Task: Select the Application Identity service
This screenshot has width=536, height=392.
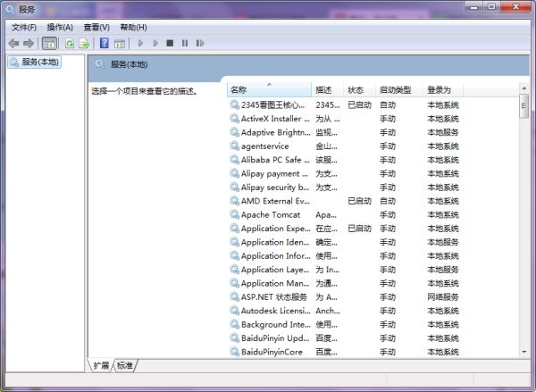Action: click(345, 242)
